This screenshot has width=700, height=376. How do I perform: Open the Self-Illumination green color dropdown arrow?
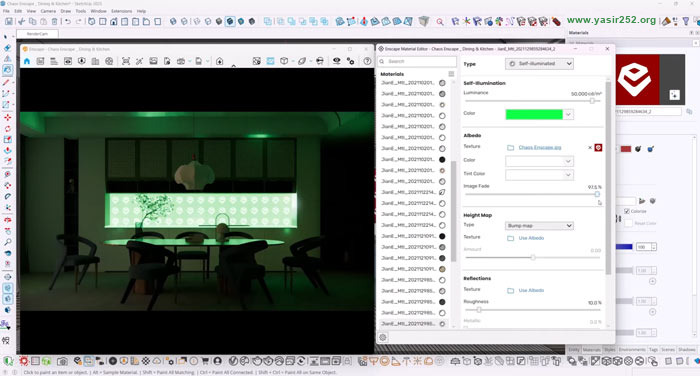pyautogui.click(x=568, y=115)
